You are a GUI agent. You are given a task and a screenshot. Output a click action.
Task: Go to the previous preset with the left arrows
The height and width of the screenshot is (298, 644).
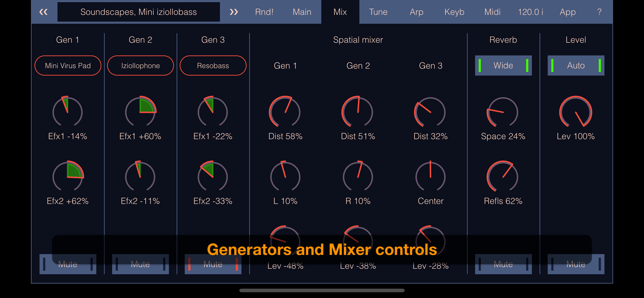tap(44, 12)
